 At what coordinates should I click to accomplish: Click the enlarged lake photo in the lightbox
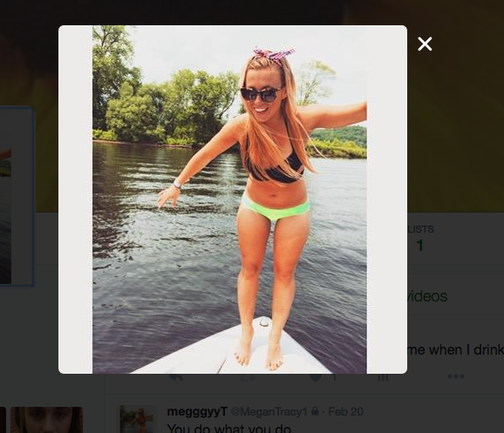click(x=229, y=200)
